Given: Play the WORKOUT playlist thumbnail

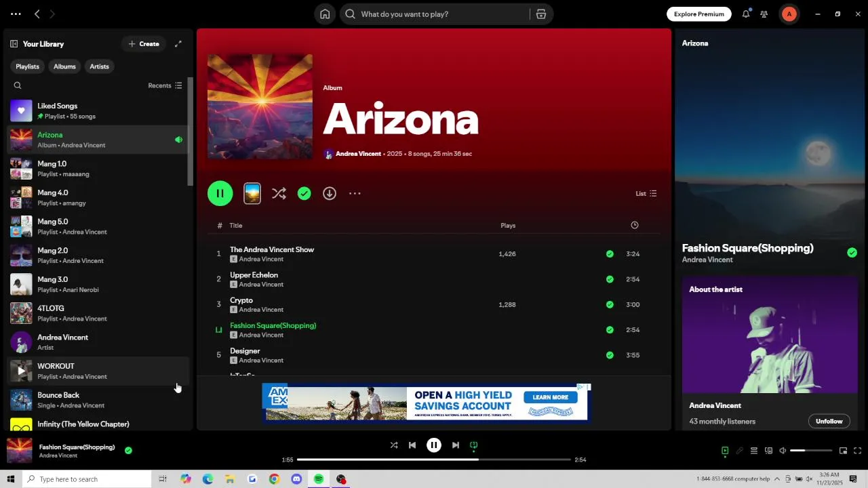Looking at the screenshot, I should point(21,371).
